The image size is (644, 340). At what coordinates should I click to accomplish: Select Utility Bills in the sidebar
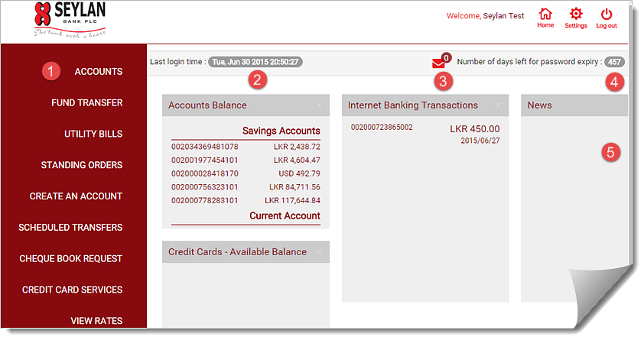tap(93, 134)
